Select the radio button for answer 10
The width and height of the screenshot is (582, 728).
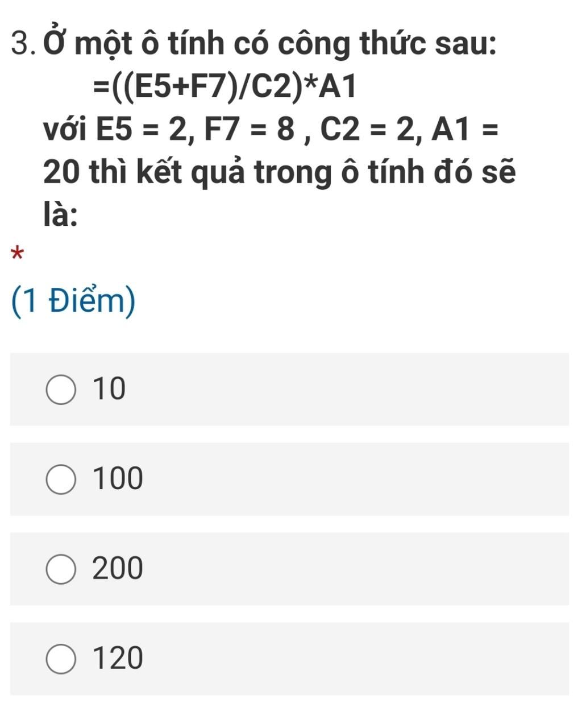pyautogui.click(x=60, y=390)
